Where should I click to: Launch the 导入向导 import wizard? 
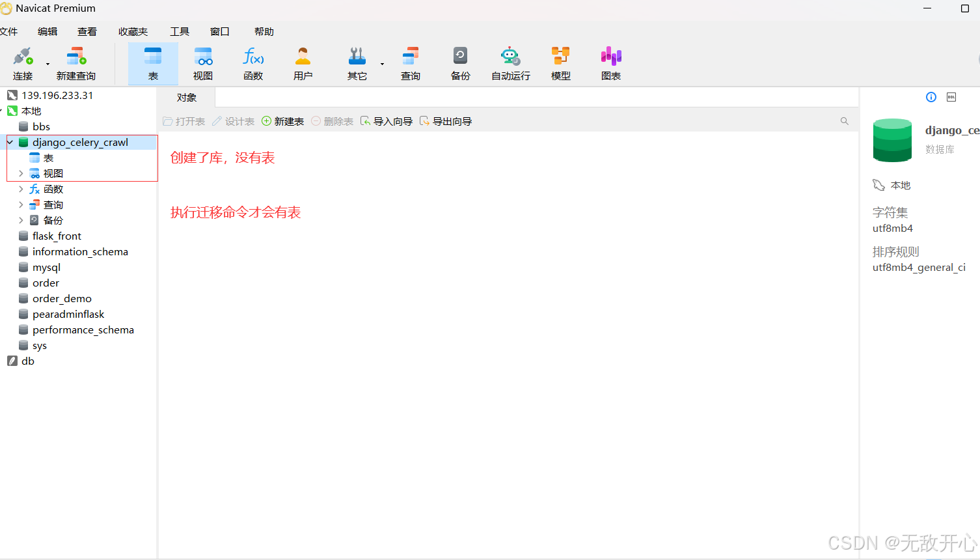coord(387,121)
